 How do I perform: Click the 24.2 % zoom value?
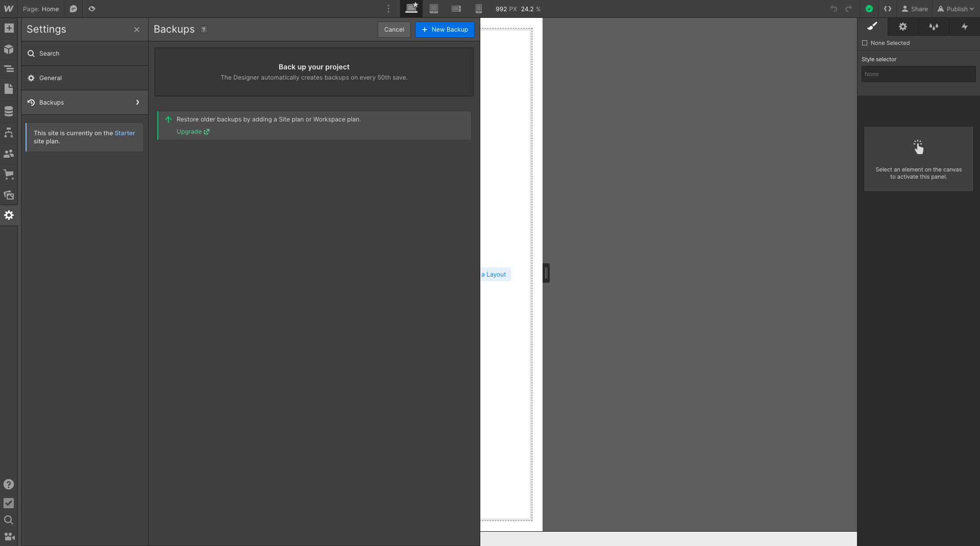click(x=530, y=9)
